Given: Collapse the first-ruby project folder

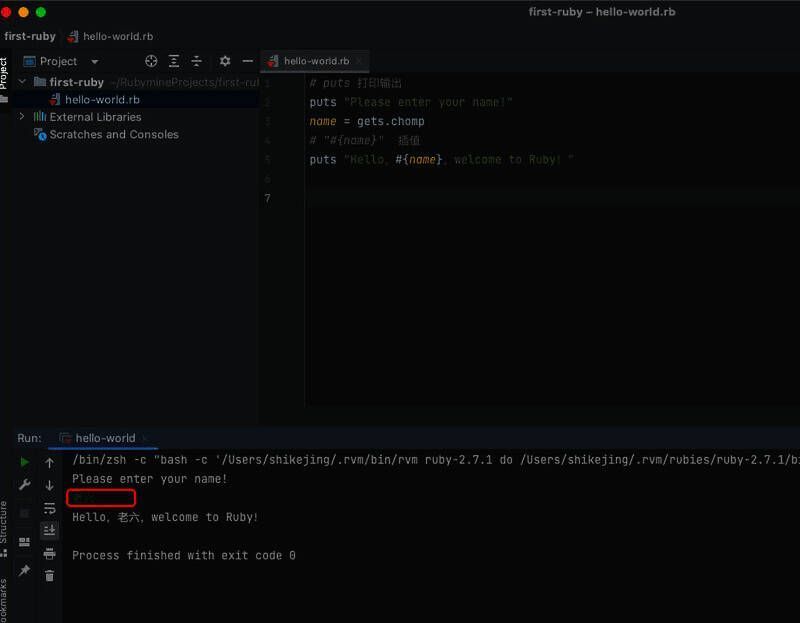Looking at the screenshot, I should [x=22, y=82].
